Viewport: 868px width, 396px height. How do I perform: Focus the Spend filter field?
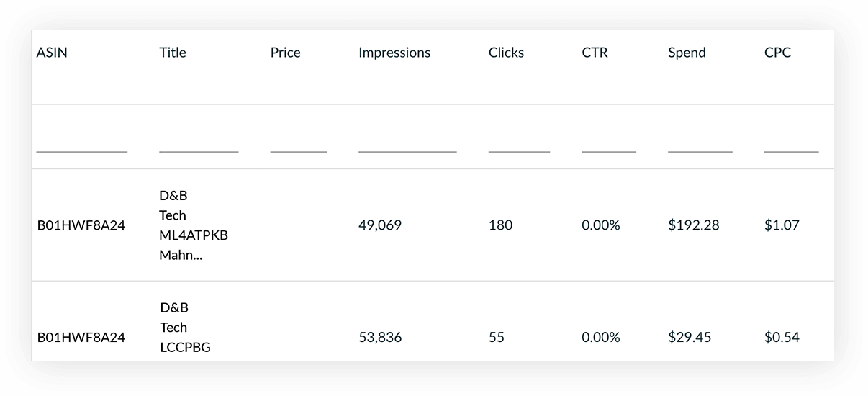700,143
